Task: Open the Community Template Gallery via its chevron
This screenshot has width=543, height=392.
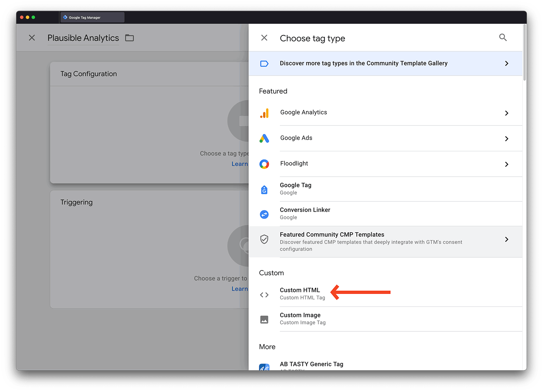Action: click(507, 63)
